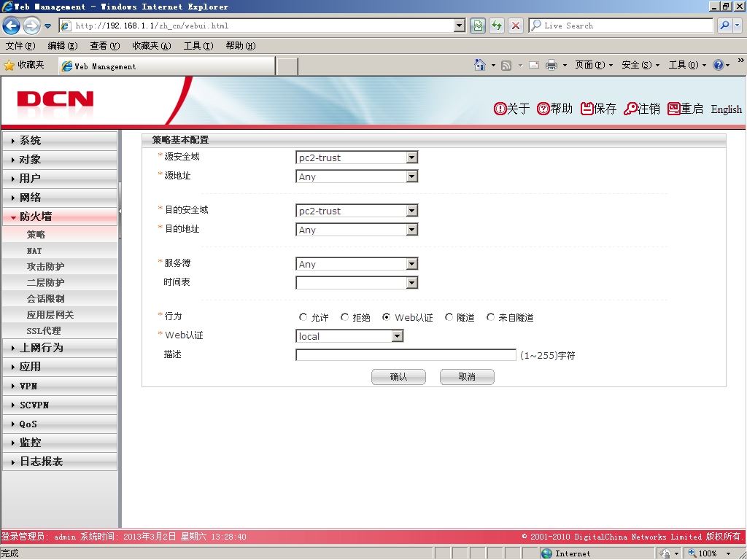
Task: Open the 收藏夹(A) menu
Action: pos(152,46)
